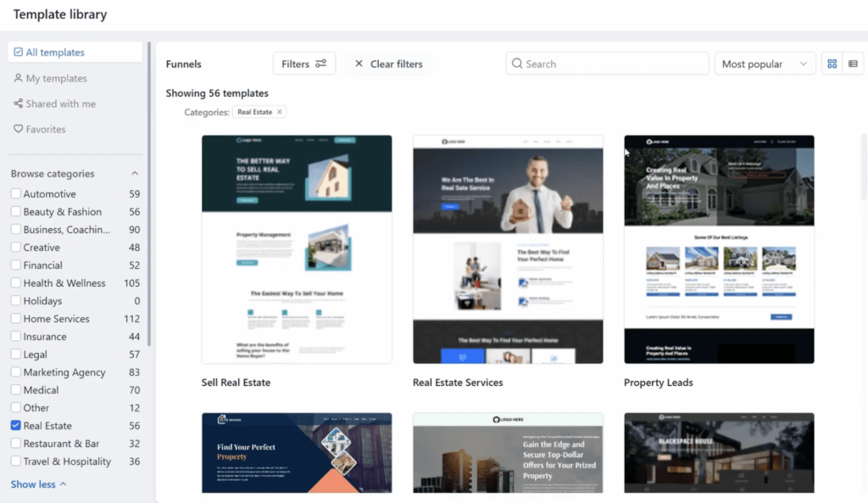Click the checkbox icon beside All templates
Image resolution: width=868 pixels, height=503 pixels.
coord(19,52)
